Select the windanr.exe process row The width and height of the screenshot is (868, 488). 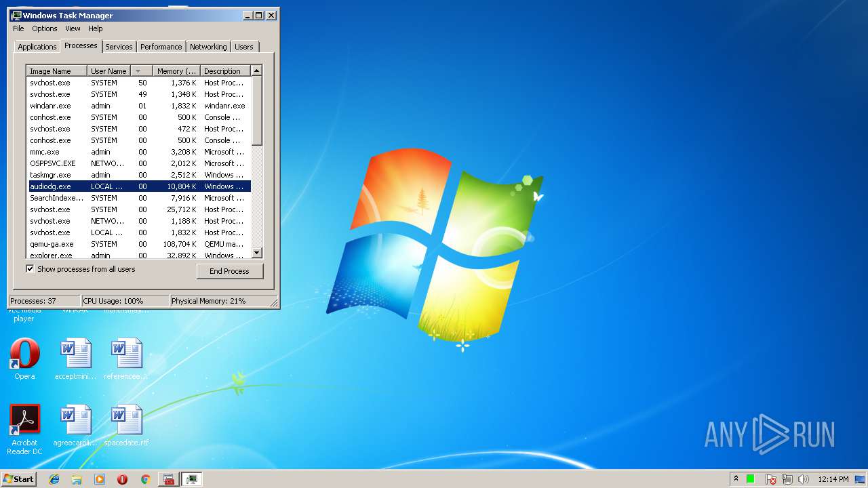point(139,106)
